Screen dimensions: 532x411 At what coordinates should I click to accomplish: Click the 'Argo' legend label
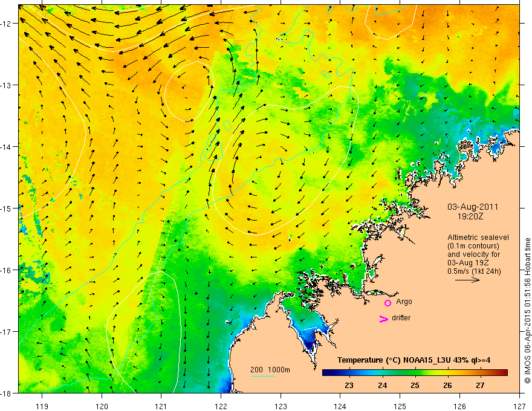[x=404, y=302]
